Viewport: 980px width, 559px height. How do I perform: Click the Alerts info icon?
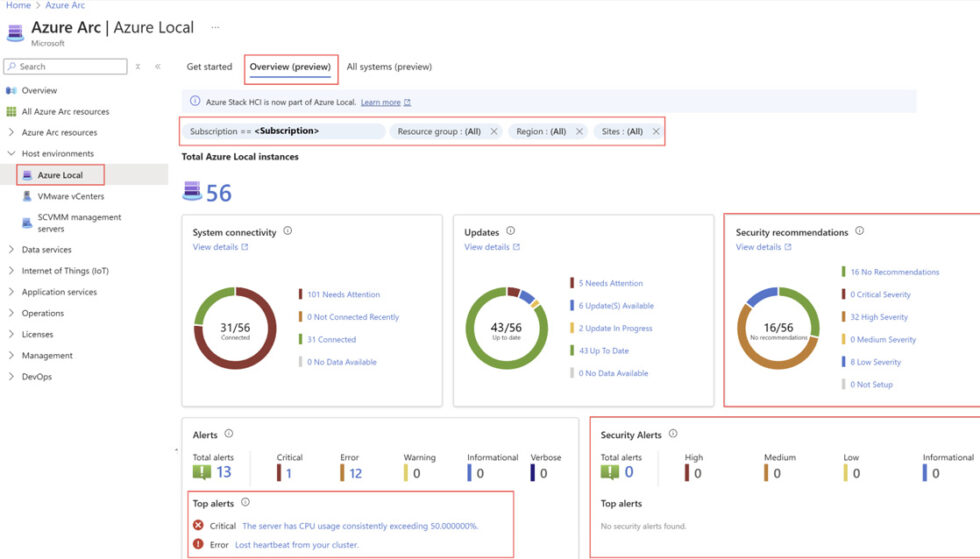pyautogui.click(x=229, y=433)
